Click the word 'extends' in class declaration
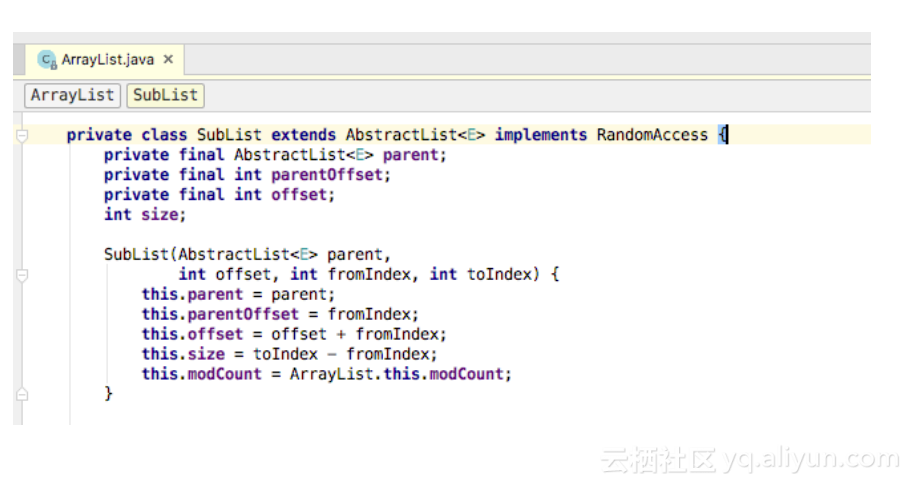911x485 pixels. point(303,135)
